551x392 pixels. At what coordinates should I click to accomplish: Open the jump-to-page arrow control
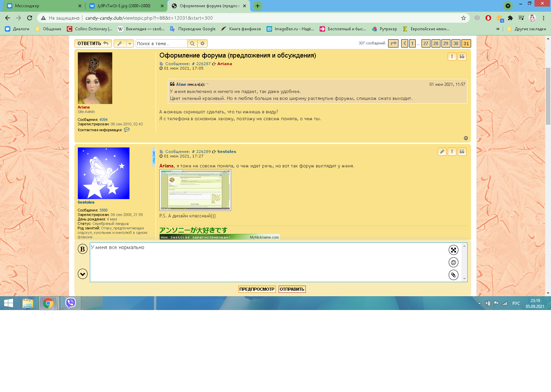coord(393,43)
